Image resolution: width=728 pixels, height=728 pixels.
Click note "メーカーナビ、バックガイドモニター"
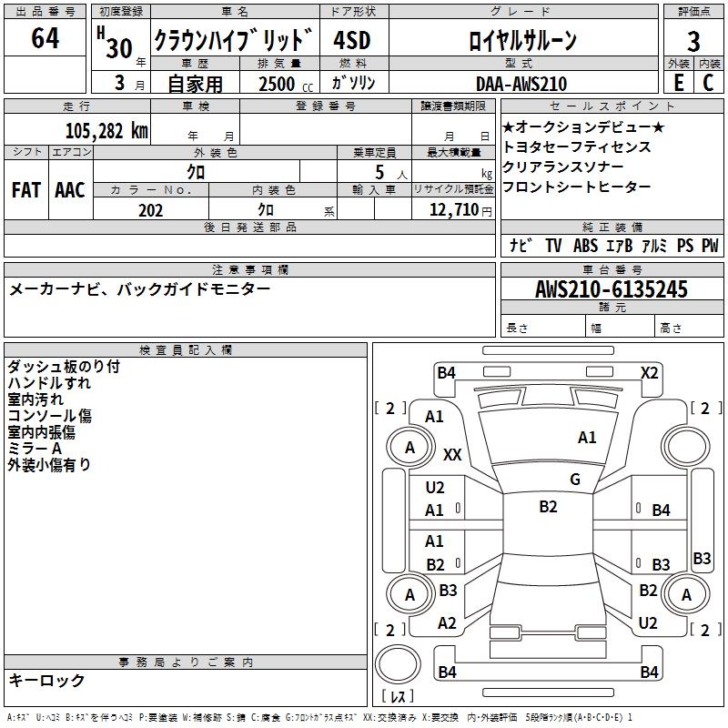[x=140, y=289]
